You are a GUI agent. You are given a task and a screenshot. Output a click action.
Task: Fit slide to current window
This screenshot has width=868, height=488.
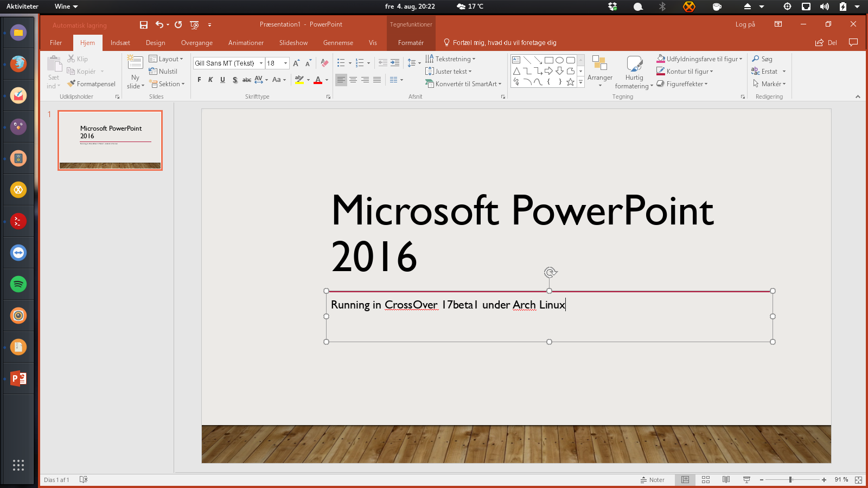click(x=858, y=480)
